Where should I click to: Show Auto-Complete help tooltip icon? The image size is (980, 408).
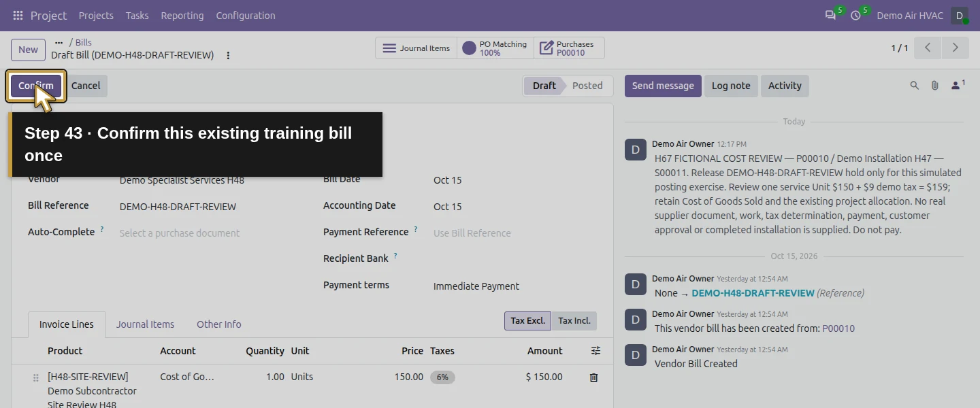click(x=102, y=230)
